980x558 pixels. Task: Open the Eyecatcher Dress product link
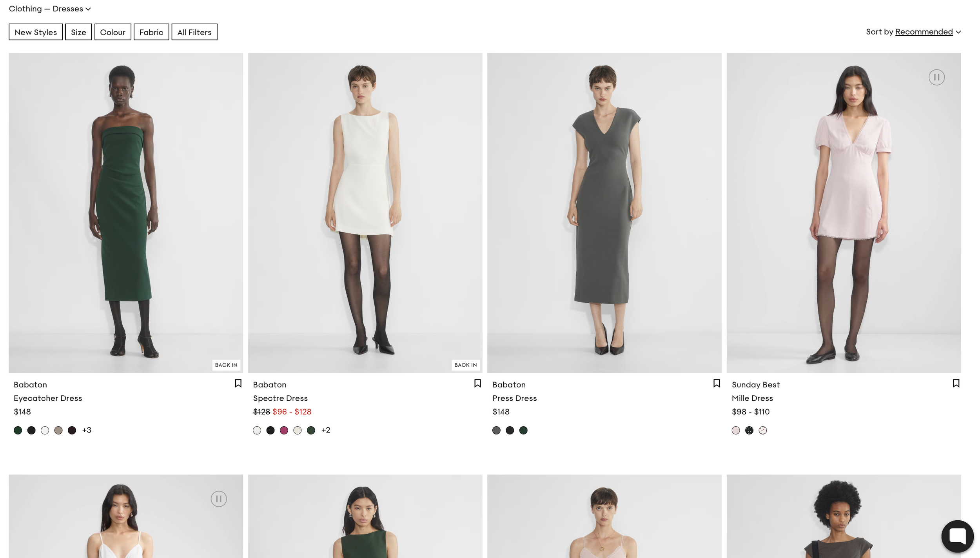click(48, 398)
